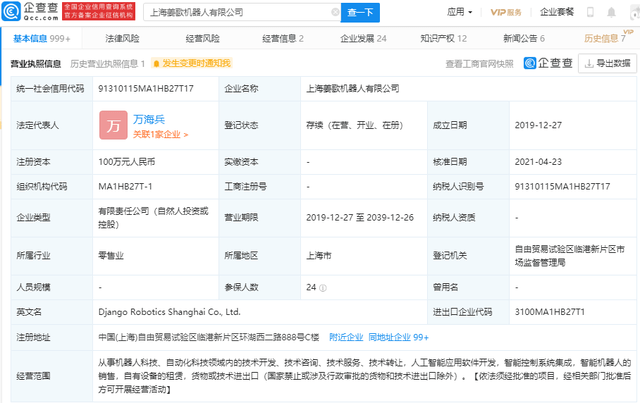Open the 知识产权 tab
The width and height of the screenshot is (640, 403).
click(444, 38)
